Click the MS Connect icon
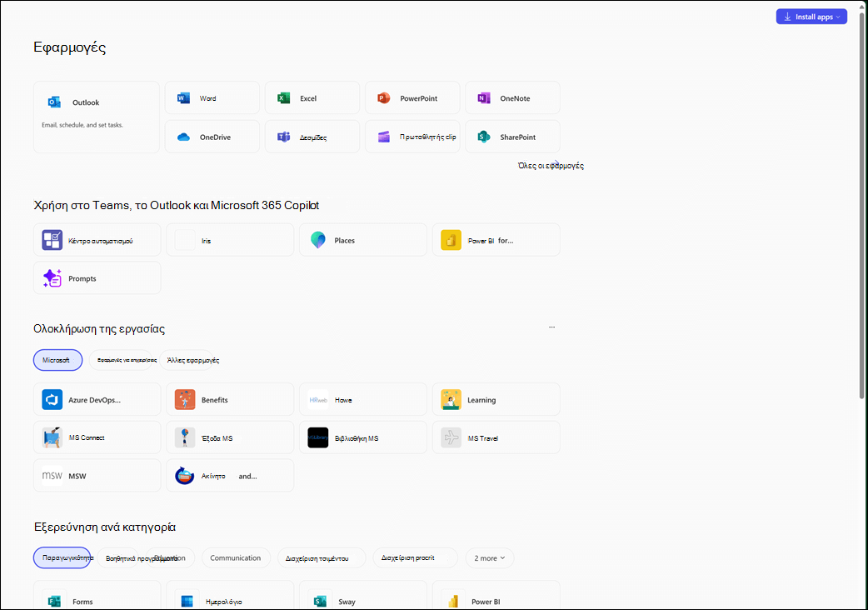The width and height of the screenshot is (868, 610). (x=52, y=437)
